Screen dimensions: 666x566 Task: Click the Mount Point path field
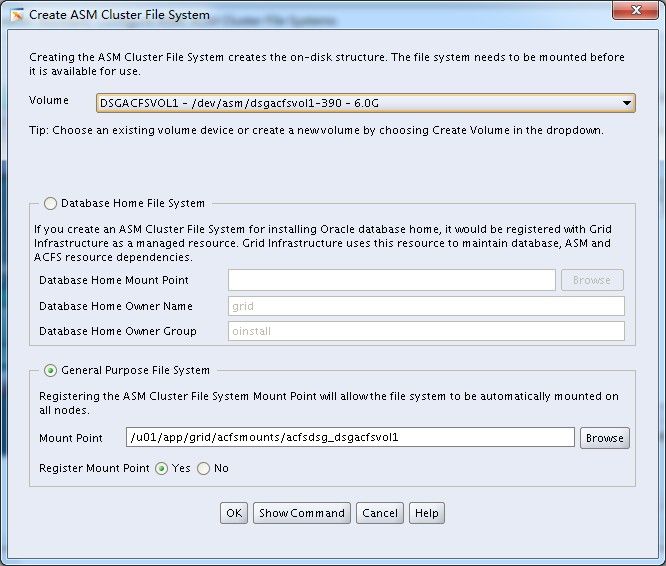click(x=350, y=437)
